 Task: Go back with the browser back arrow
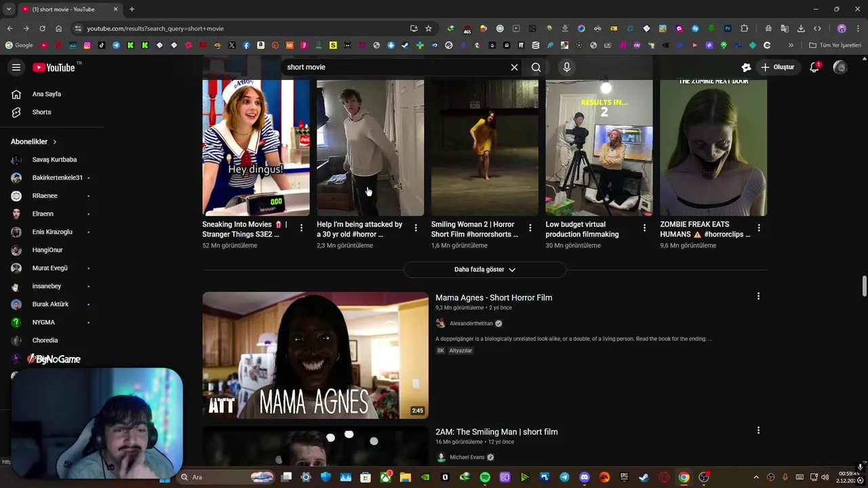click(9, 28)
